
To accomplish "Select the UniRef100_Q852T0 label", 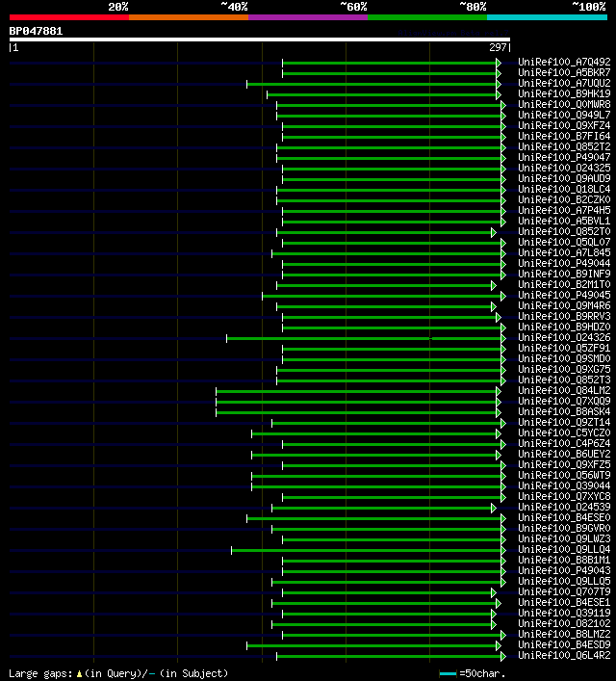I will (564, 231).
